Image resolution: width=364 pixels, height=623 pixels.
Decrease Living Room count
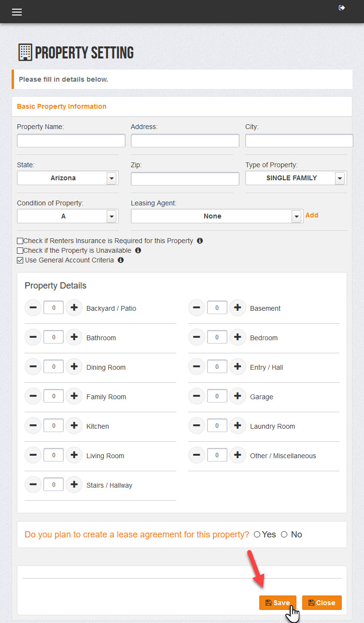point(33,455)
